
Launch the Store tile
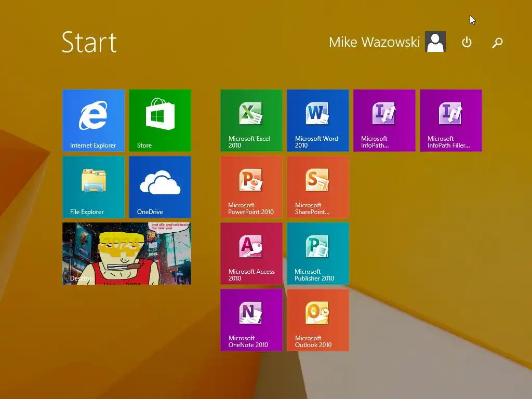tap(160, 121)
